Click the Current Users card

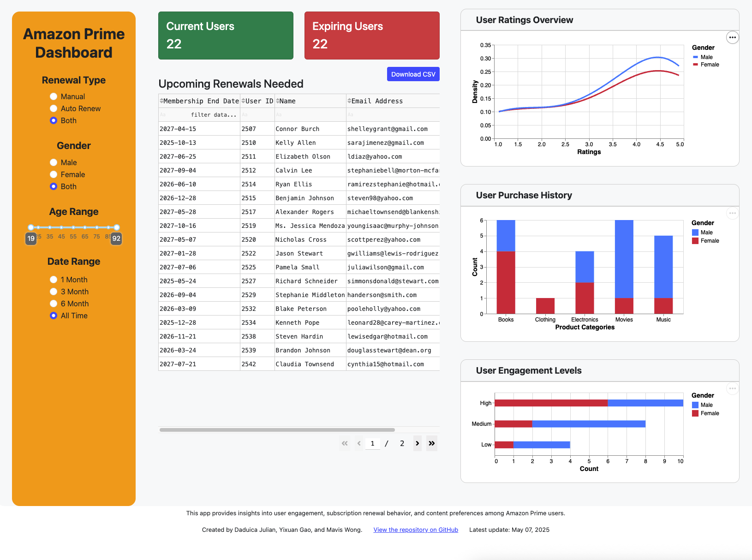(226, 36)
